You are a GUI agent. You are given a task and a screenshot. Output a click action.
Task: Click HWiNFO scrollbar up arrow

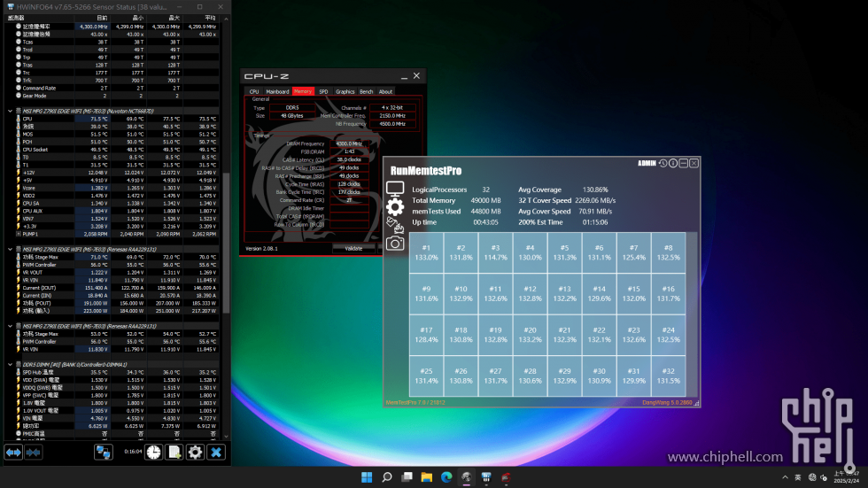(x=226, y=19)
